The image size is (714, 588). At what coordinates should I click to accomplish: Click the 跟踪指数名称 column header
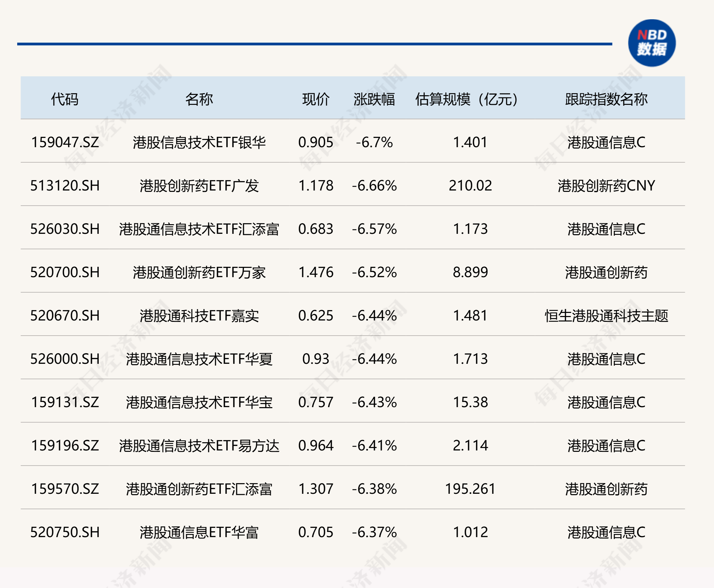[606, 99]
